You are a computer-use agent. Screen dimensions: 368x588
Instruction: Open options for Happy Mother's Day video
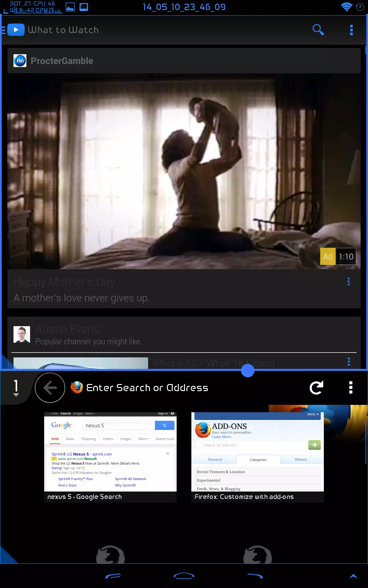pos(349,282)
